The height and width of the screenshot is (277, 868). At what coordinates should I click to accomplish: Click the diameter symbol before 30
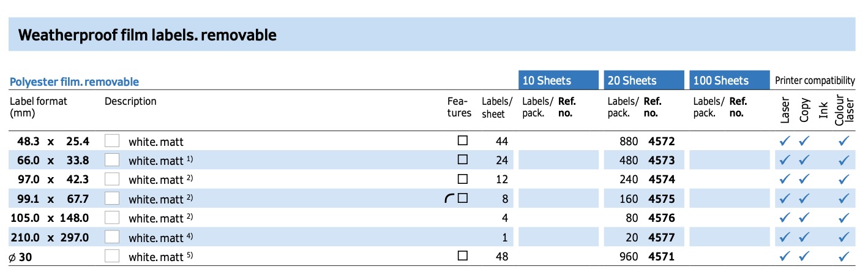(x=13, y=257)
